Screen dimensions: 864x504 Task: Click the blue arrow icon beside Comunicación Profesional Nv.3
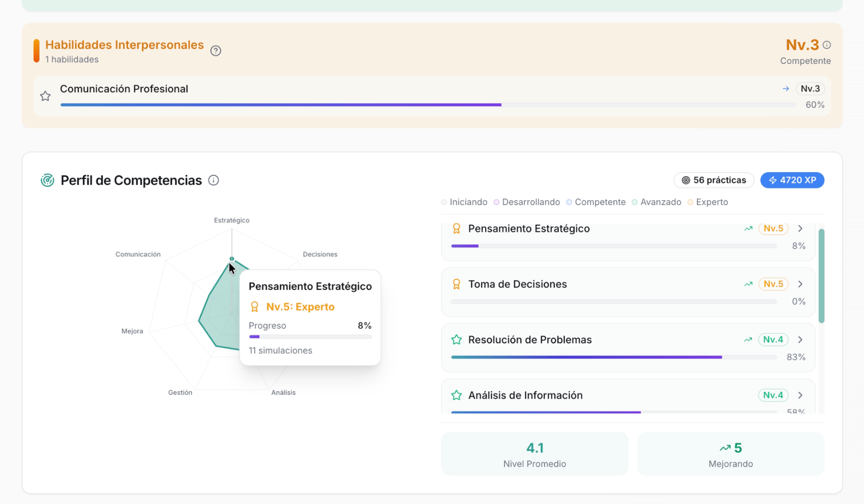click(786, 89)
